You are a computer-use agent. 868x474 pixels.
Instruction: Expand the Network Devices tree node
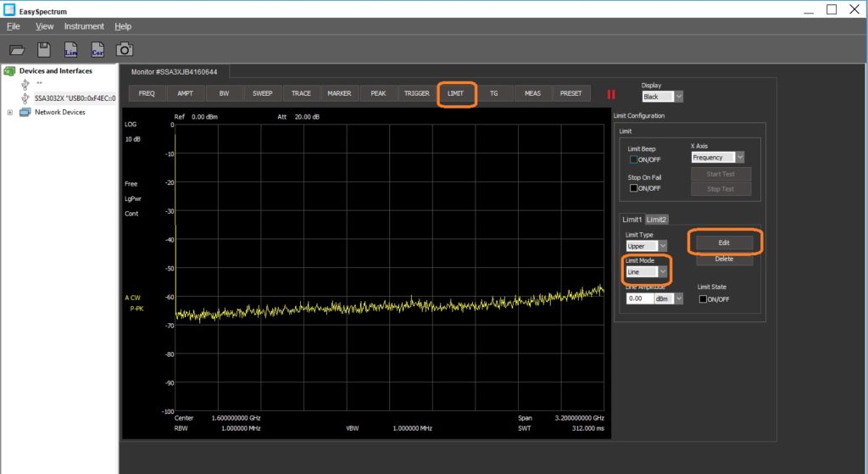(x=10, y=112)
